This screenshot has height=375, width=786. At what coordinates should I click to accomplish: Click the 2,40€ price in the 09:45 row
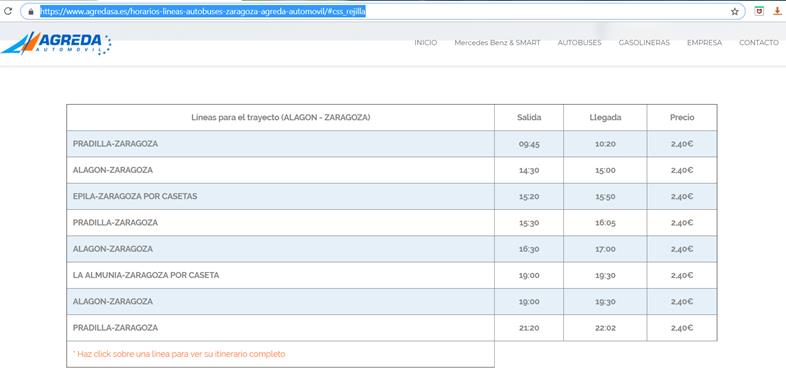tap(682, 144)
